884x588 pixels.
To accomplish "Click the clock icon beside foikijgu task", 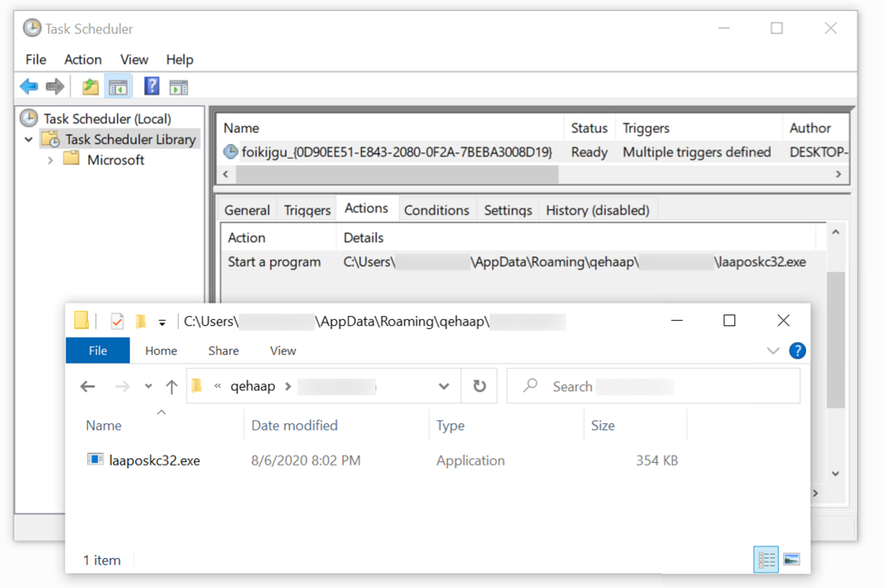I will coord(230,151).
